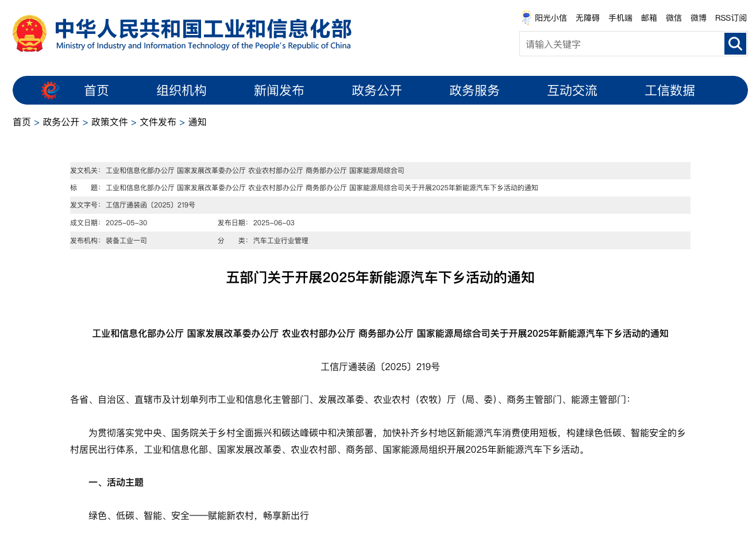The height and width of the screenshot is (535, 756).
Task: Go to 首页 in the breadcrumb
Action: pos(22,122)
